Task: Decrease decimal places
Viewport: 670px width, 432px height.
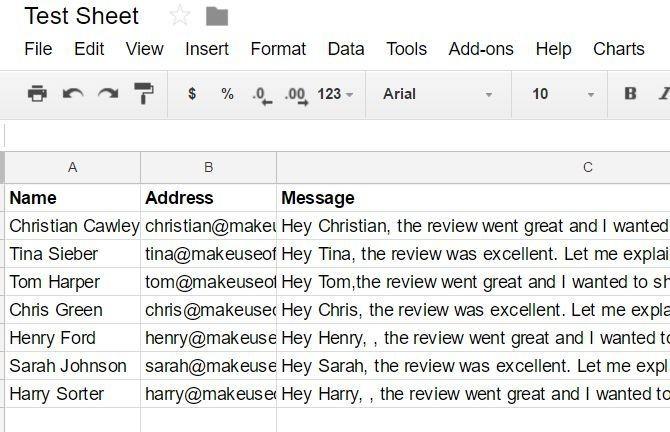Action: [x=261, y=95]
